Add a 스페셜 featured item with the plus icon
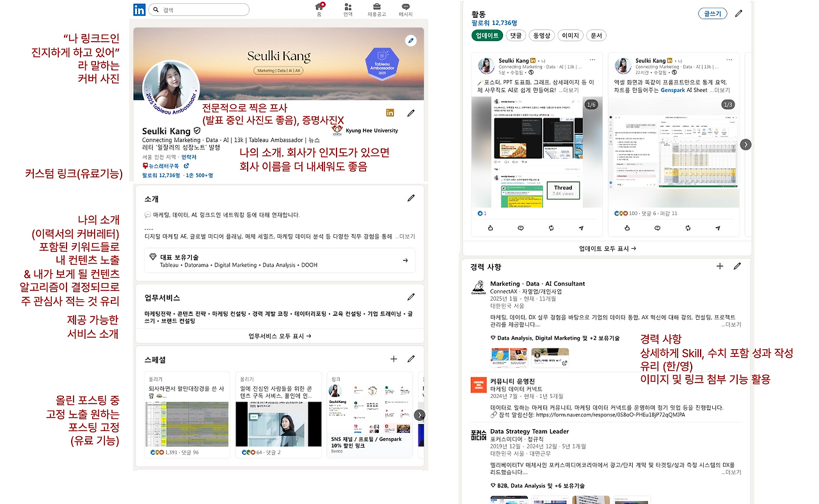This screenshot has width=819, height=504. [394, 359]
